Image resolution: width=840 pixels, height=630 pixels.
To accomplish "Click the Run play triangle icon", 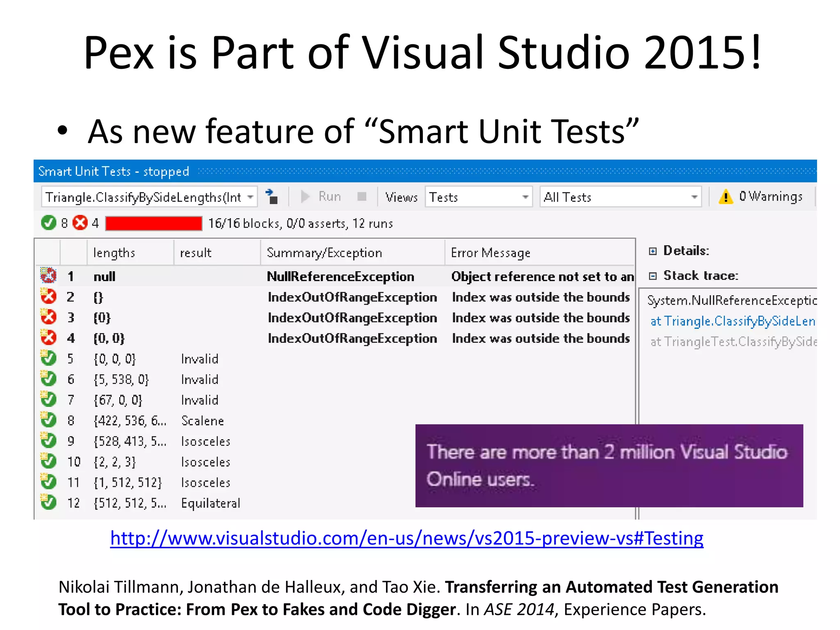I will click(305, 197).
